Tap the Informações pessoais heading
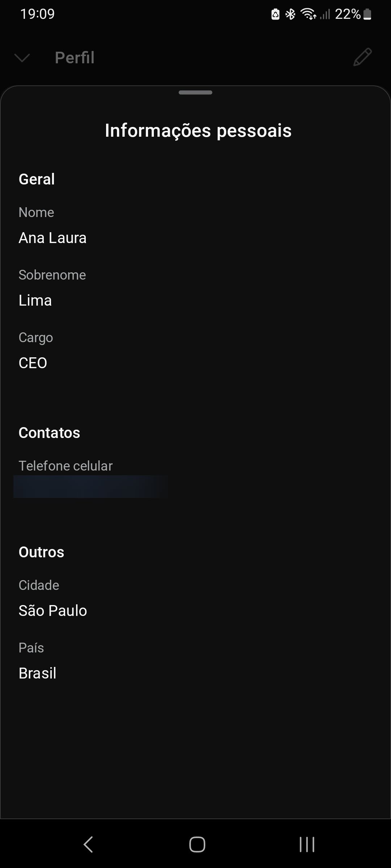Viewport: 391px width, 868px height. pos(198,131)
